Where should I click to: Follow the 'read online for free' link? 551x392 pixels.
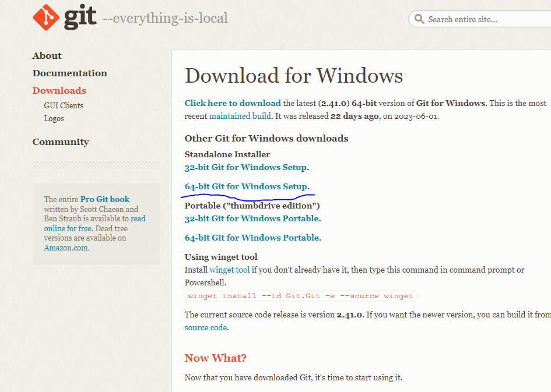(95, 224)
